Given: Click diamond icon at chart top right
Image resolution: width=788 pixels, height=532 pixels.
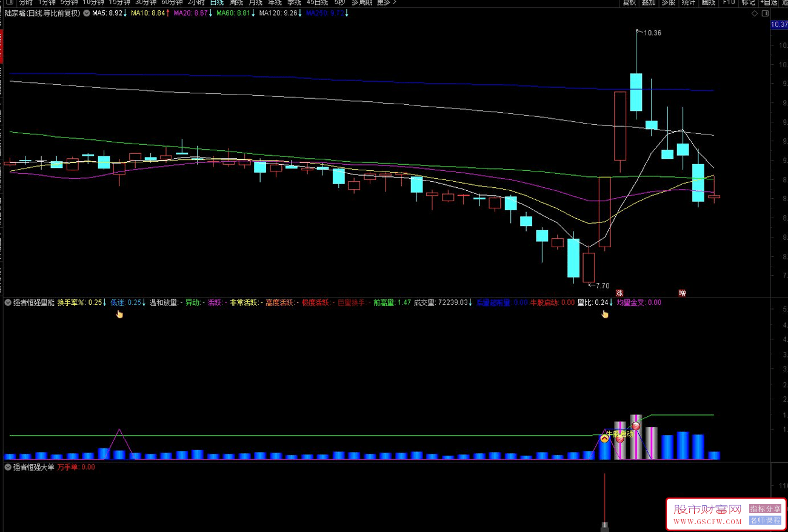Looking at the screenshot, I should click(755, 13).
